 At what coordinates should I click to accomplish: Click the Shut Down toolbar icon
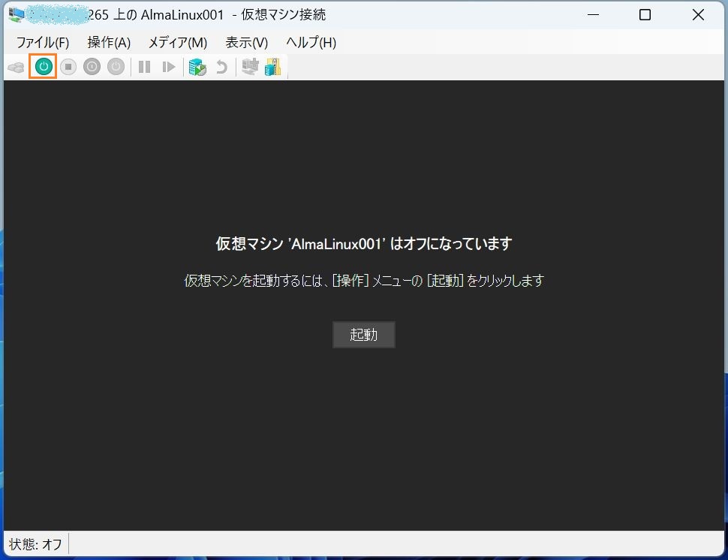[x=92, y=67]
